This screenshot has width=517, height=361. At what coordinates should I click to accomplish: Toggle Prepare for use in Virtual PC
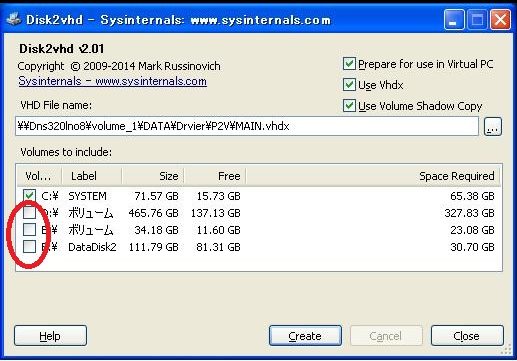pyautogui.click(x=349, y=64)
